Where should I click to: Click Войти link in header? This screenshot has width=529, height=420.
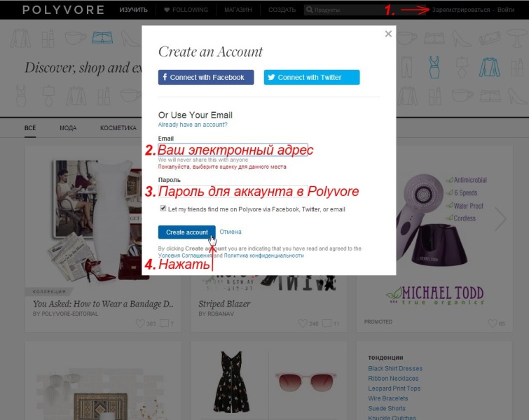click(x=506, y=10)
